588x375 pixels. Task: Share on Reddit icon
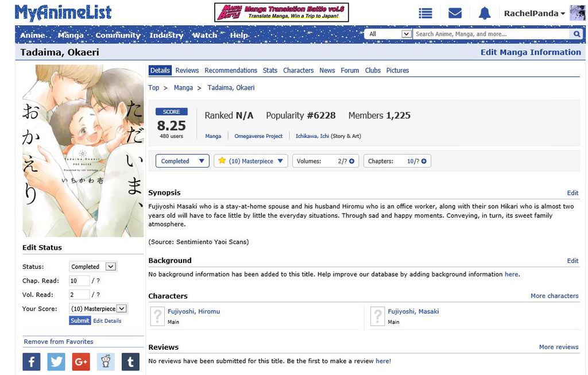[x=106, y=362]
